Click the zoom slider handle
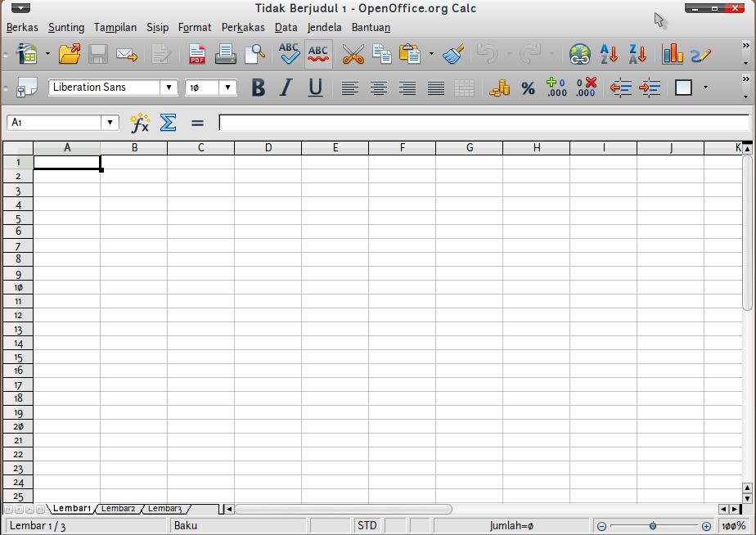Image resolution: width=756 pixels, height=535 pixels. (652, 526)
